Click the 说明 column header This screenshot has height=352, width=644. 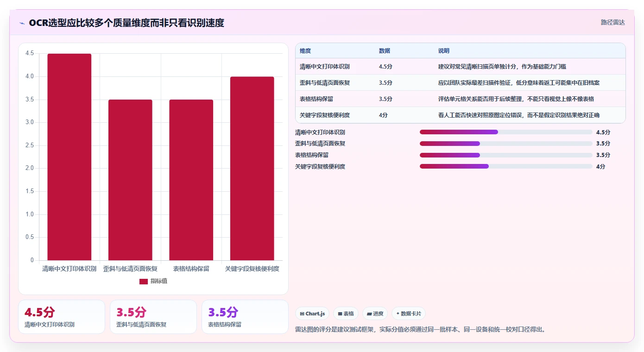[444, 51]
